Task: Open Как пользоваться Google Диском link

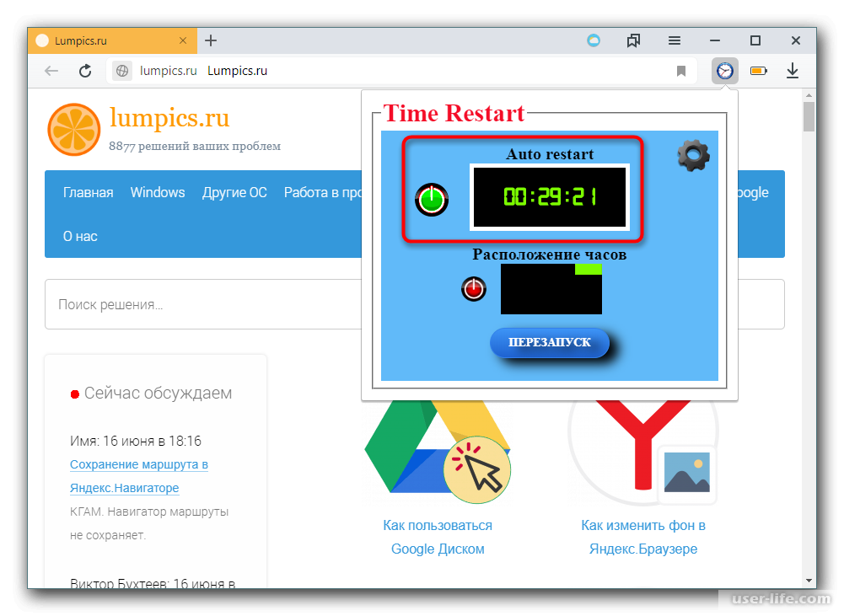Action: pos(438,537)
